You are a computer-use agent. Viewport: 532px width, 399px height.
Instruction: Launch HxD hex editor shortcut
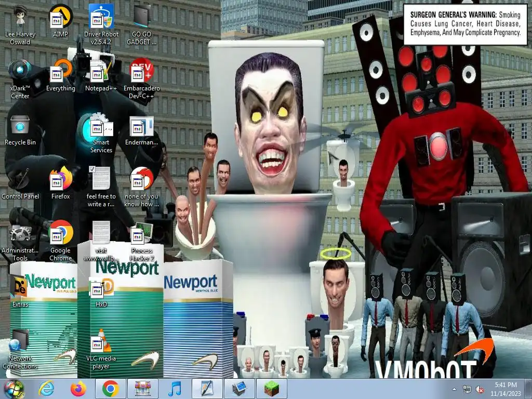pos(101,292)
